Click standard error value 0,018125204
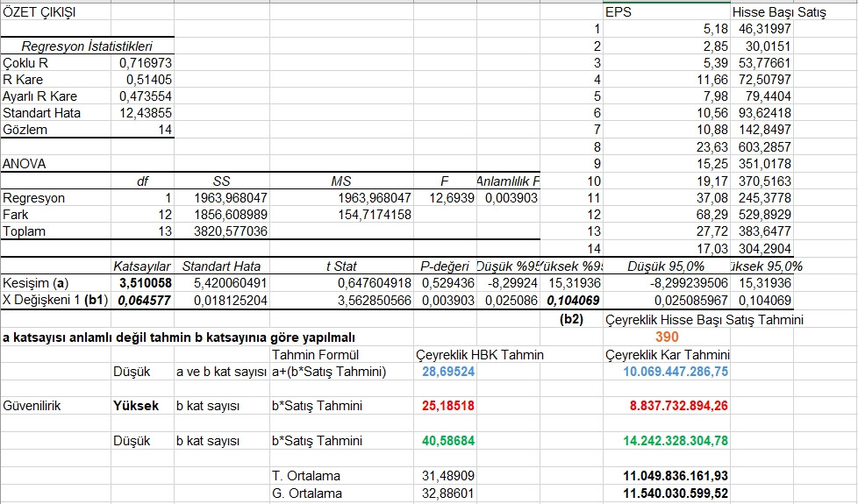Screen dimensions: 858x504 [231, 300]
